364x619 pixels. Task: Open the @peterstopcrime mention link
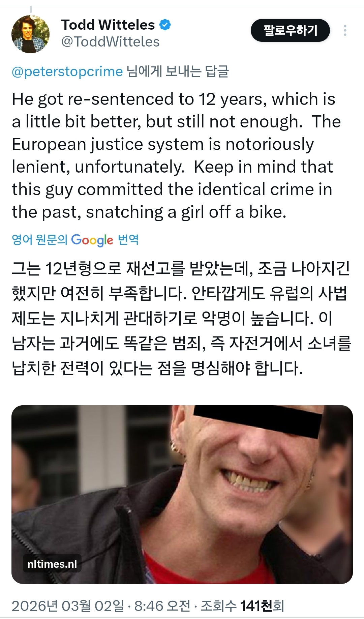click(67, 71)
